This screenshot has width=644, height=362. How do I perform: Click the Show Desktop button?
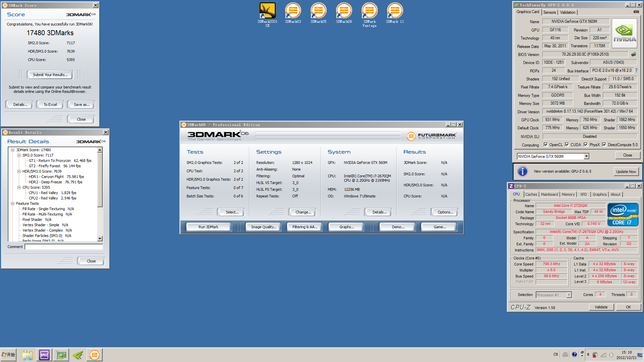[640, 355]
